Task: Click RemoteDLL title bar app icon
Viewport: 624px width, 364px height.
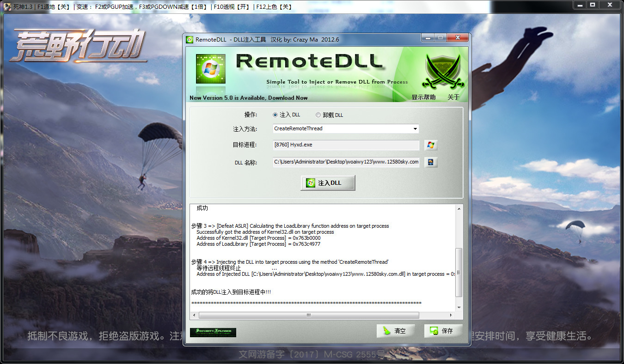Action: click(x=190, y=39)
